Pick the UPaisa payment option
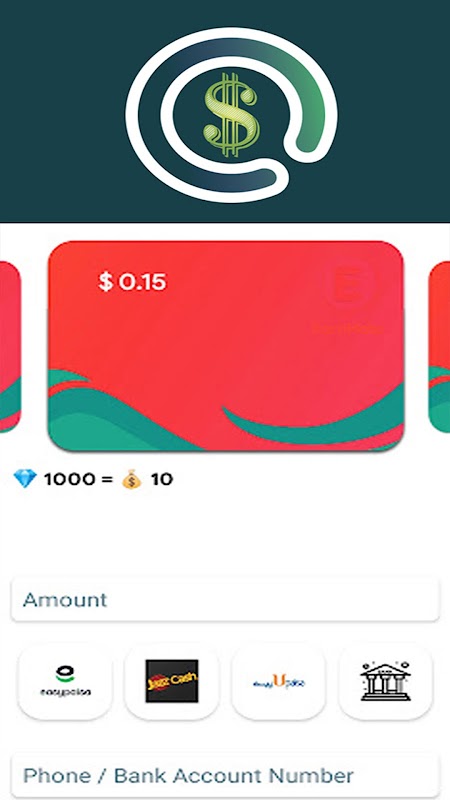This screenshot has height=800, width=450. [x=279, y=682]
